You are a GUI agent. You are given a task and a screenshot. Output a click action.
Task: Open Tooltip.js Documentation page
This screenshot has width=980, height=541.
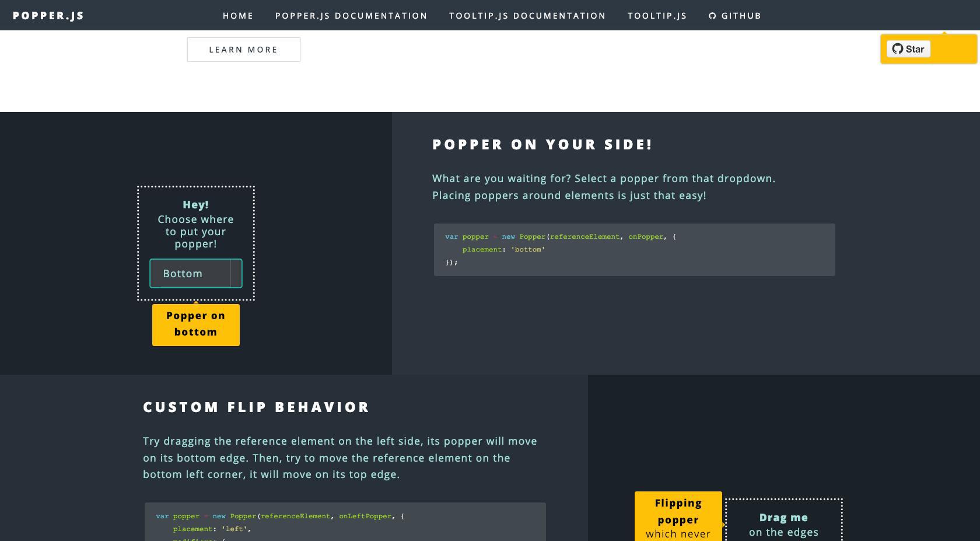[527, 16]
